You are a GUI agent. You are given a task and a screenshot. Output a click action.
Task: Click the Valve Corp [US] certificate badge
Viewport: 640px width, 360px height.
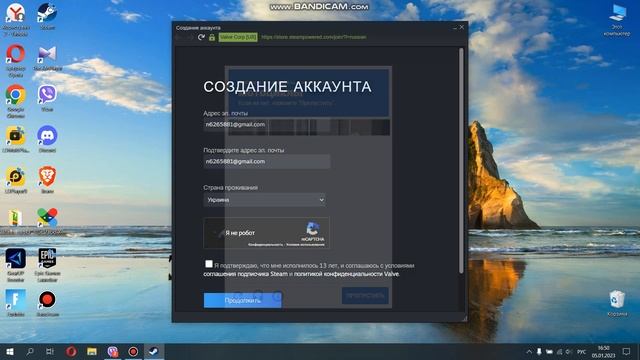pyautogui.click(x=238, y=37)
